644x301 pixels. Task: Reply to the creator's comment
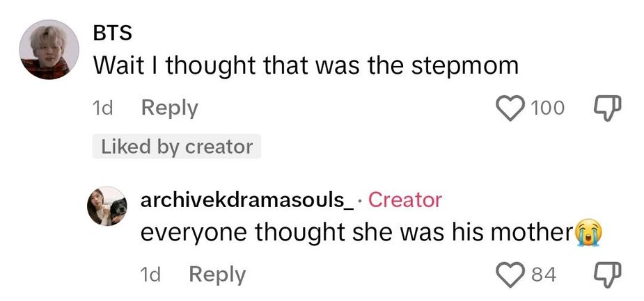coord(217,275)
